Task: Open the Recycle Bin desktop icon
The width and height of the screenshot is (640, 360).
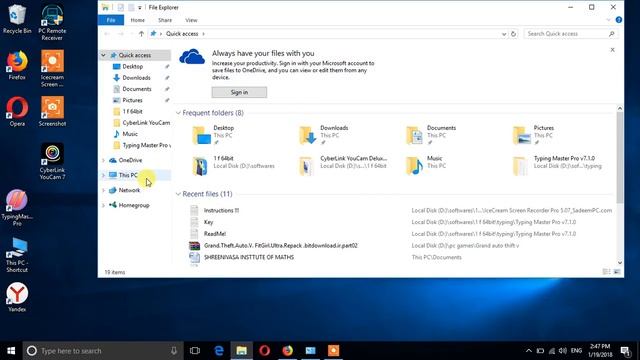Action: coord(17,19)
